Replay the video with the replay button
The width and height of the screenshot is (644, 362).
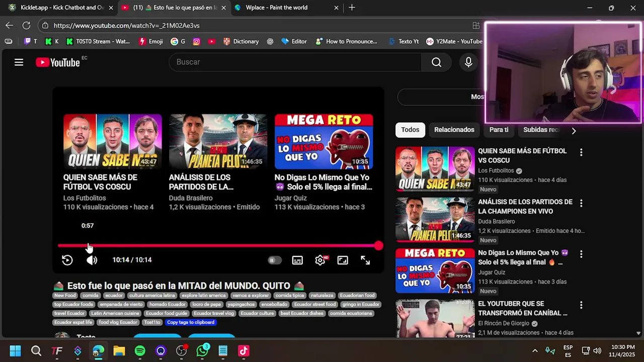click(x=67, y=260)
